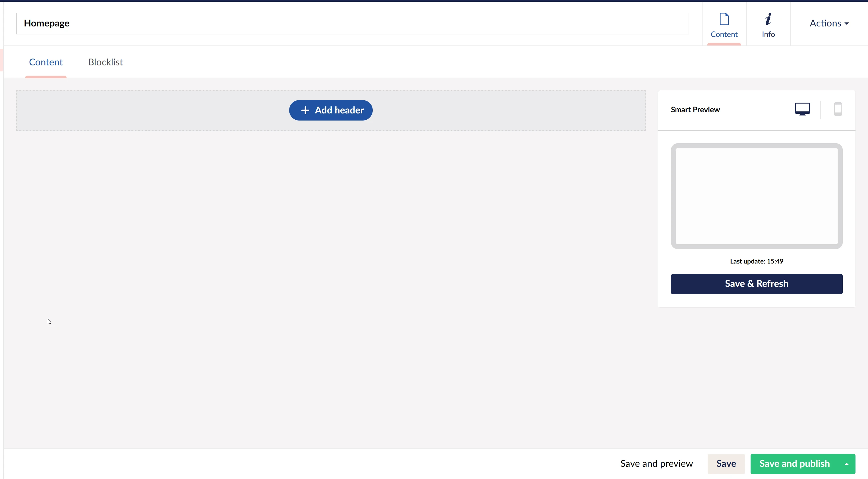Open the Info tab with i icon
The image size is (868, 479).
(768, 24)
